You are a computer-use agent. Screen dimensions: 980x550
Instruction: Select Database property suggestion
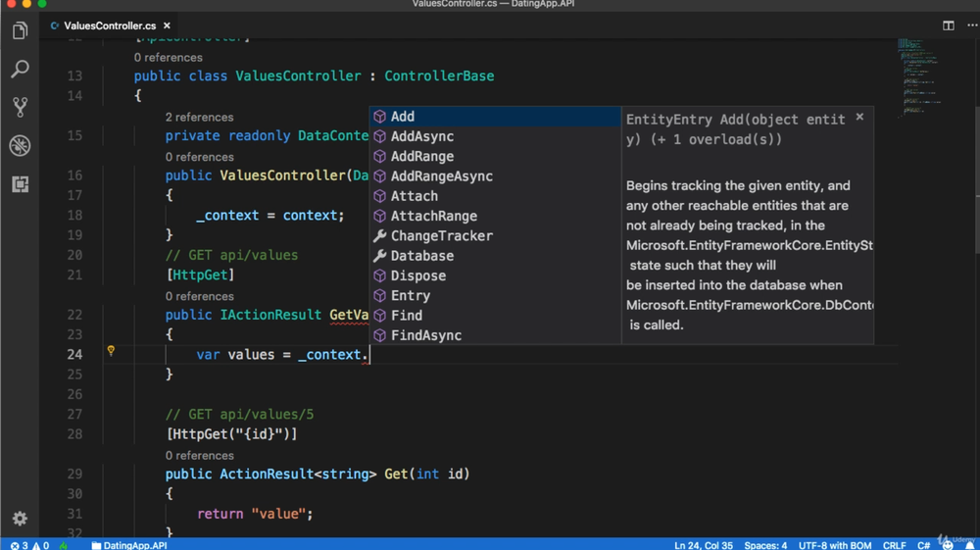[x=495, y=256]
